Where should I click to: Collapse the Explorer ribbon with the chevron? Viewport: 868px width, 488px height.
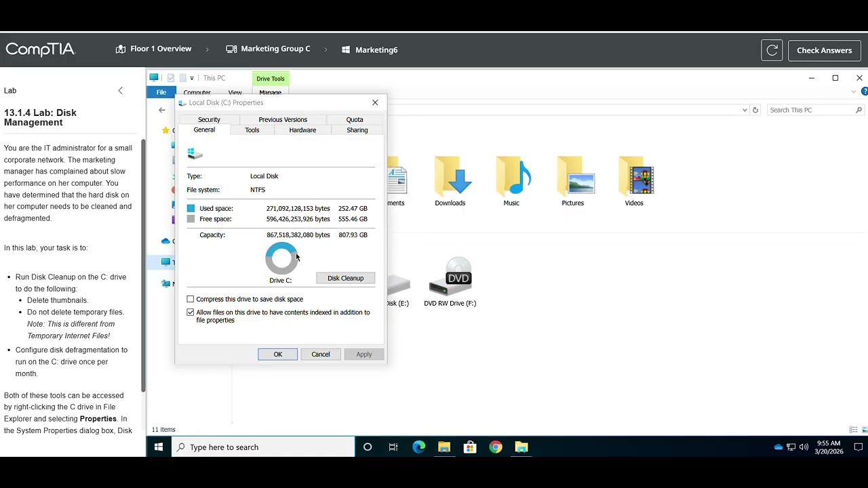pyautogui.click(x=854, y=91)
